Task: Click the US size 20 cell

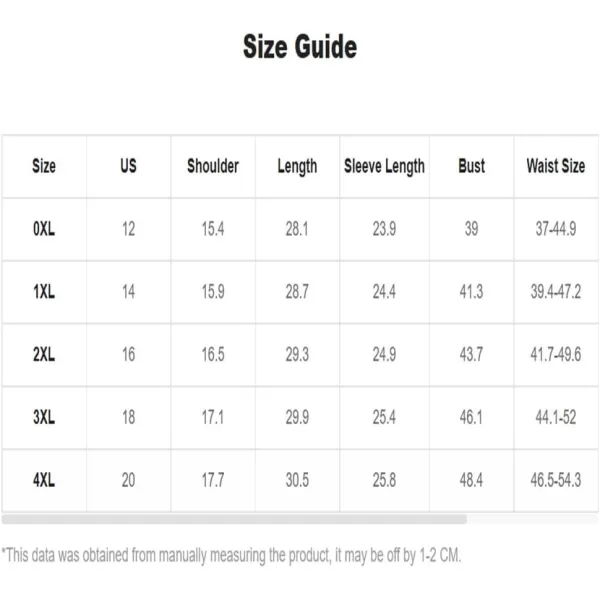Action: coord(128,480)
